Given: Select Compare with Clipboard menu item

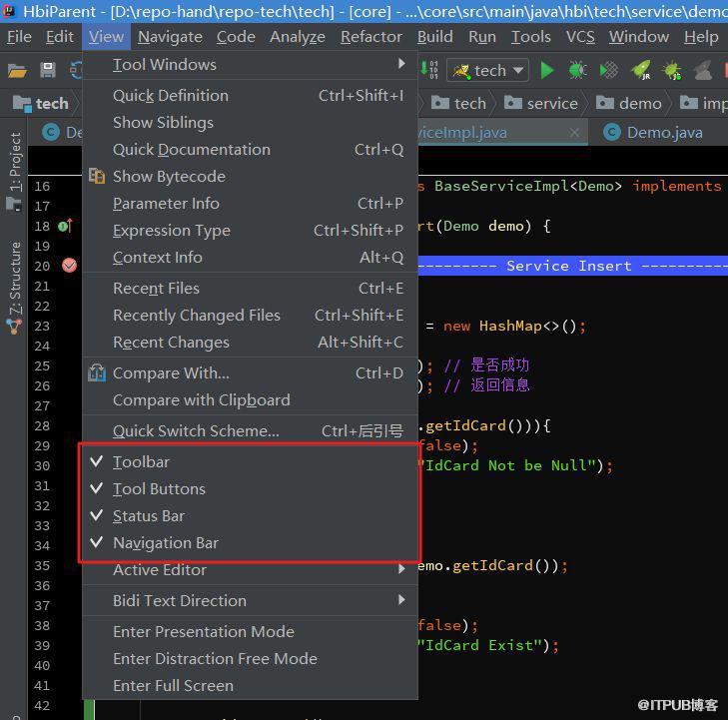Looking at the screenshot, I should (251, 399).
